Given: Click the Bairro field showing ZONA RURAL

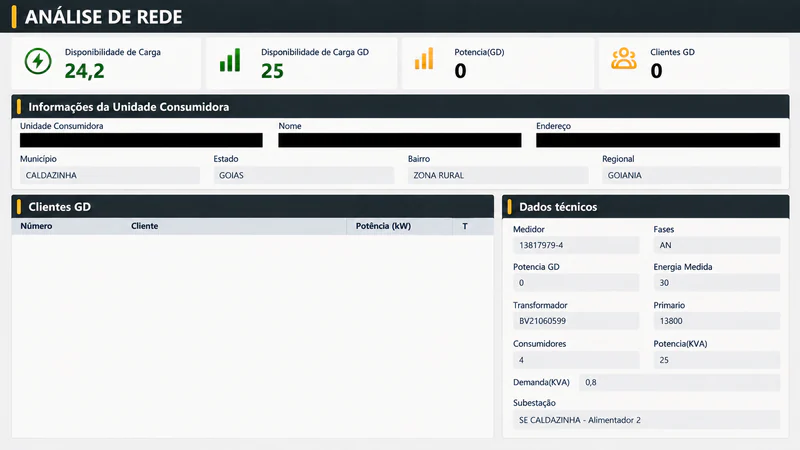Looking at the screenshot, I should tap(498, 176).
